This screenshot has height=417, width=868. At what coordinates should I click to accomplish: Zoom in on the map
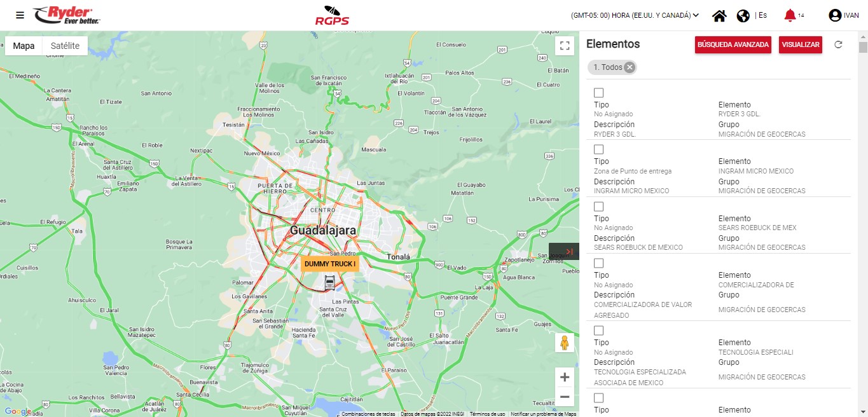click(564, 378)
